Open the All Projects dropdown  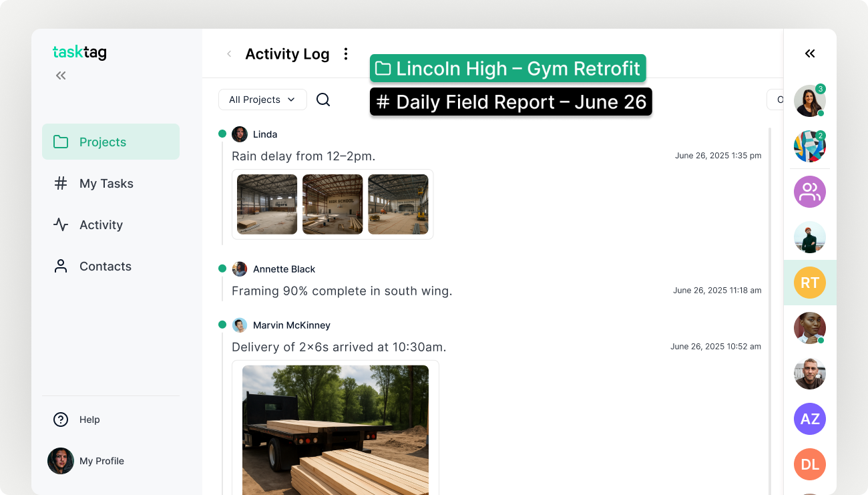click(262, 99)
